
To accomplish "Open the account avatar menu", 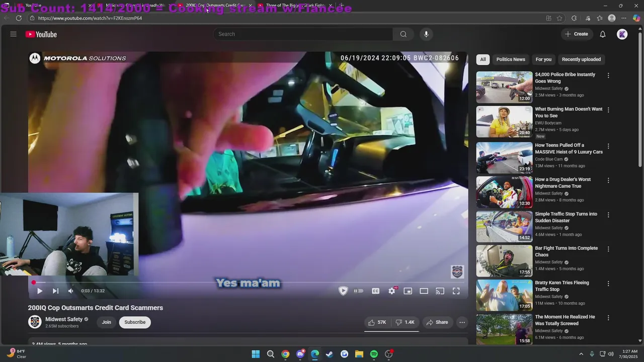I will (622, 34).
